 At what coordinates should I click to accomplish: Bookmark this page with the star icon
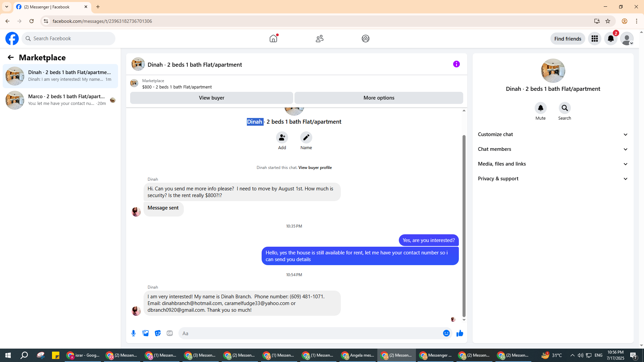coord(608,21)
